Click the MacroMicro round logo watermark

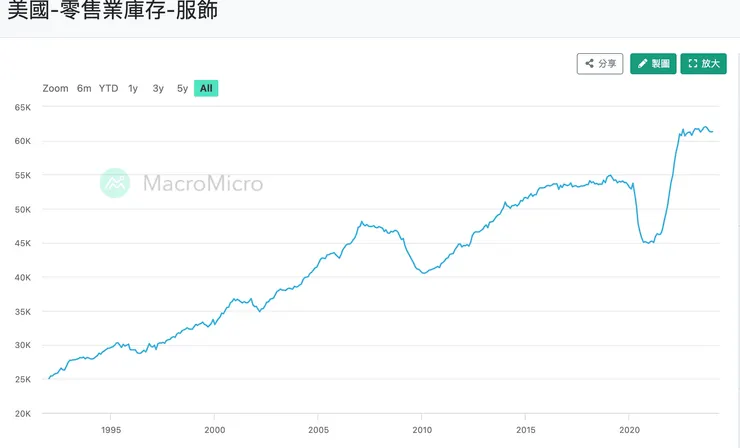[x=115, y=183]
